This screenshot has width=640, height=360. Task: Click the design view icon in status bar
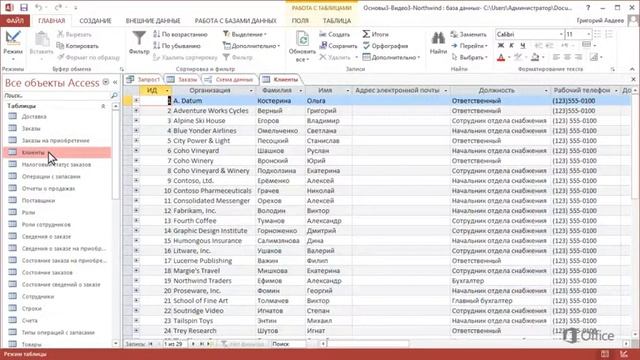click(x=624, y=354)
